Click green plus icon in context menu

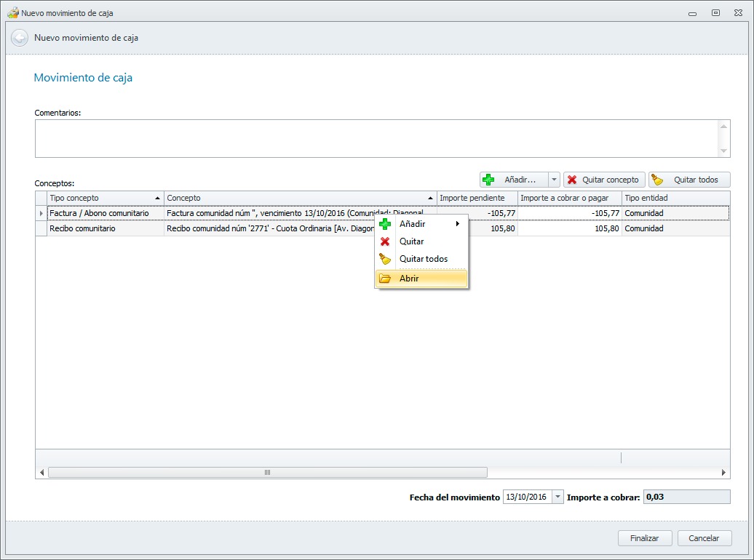385,224
